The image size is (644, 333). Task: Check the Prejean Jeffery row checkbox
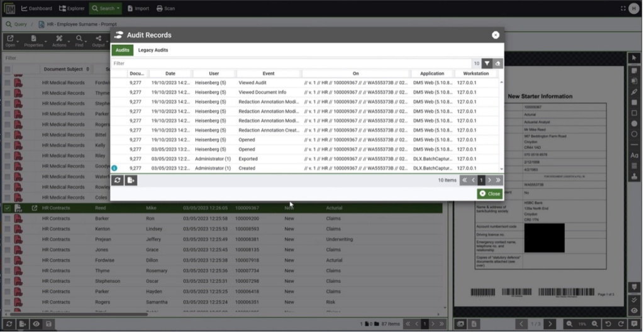[8, 239]
